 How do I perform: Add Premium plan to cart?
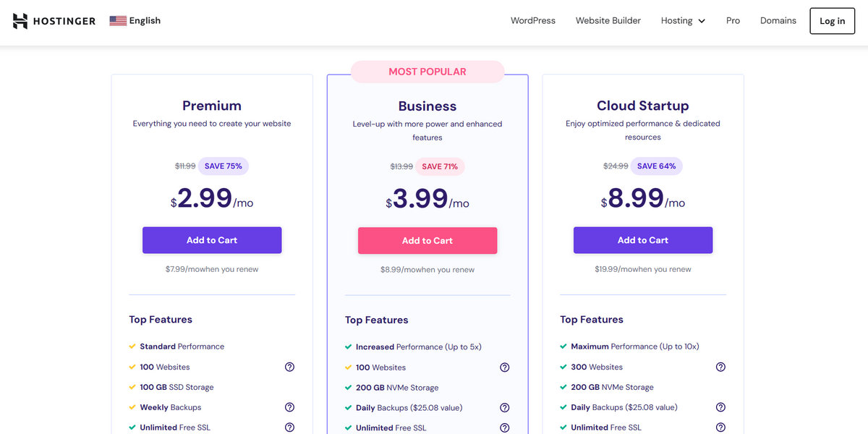point(212,240)
